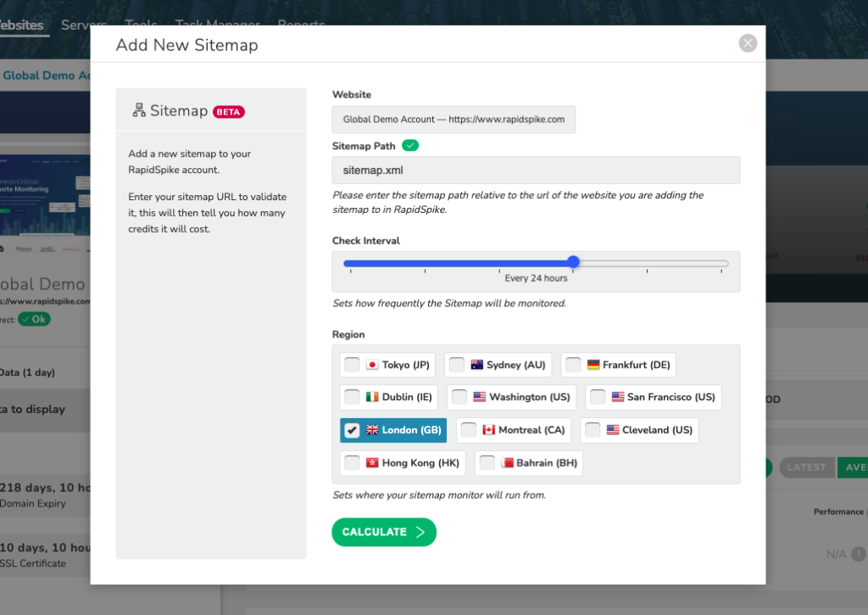This screenshot has height=615, width=868.
Task: Click the Australia flag next to Sydney
Action: point(476,365)
